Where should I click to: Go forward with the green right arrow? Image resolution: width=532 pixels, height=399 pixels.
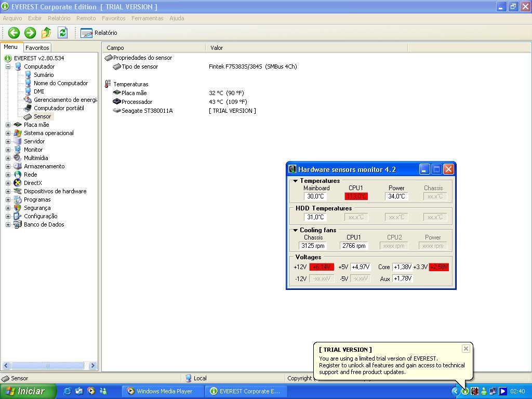pos(30,33)
